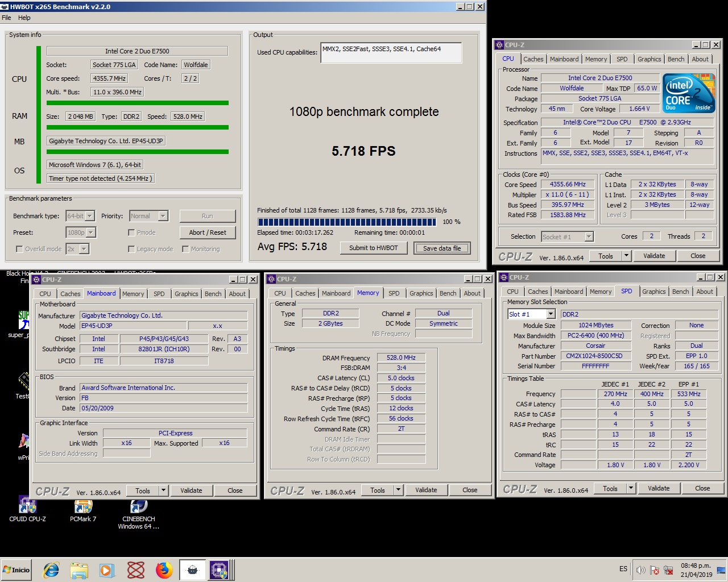Click the Used CPU capabilities text box

pyautogui.click(x=391, y=53)
